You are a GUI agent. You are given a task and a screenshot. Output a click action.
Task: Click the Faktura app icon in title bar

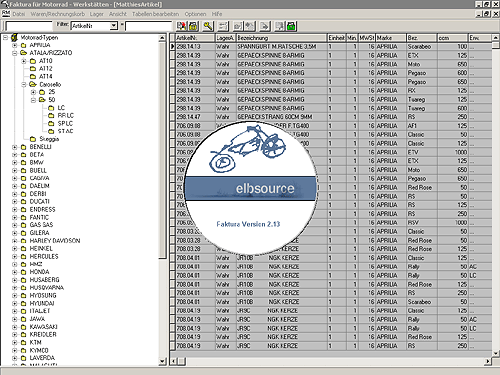coord(4,4)
